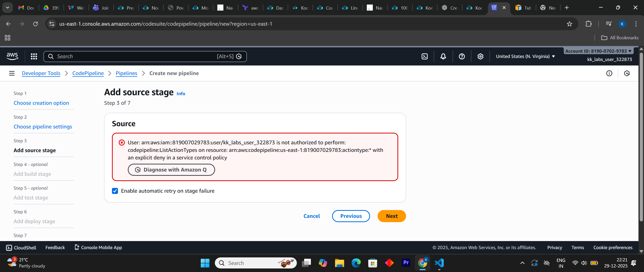644x272 pixels.
Task: Go to Choose creation option step
Action: (41, 103)
